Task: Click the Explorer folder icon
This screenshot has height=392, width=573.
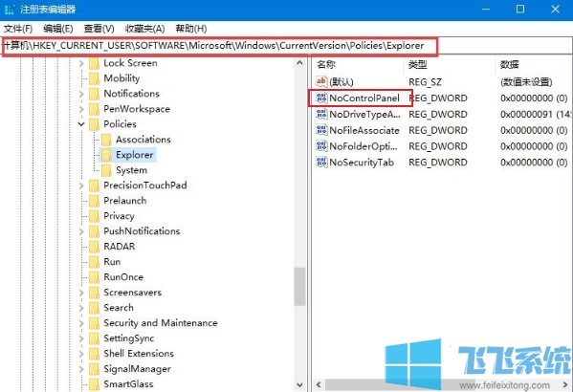Action: click(106, 155)
